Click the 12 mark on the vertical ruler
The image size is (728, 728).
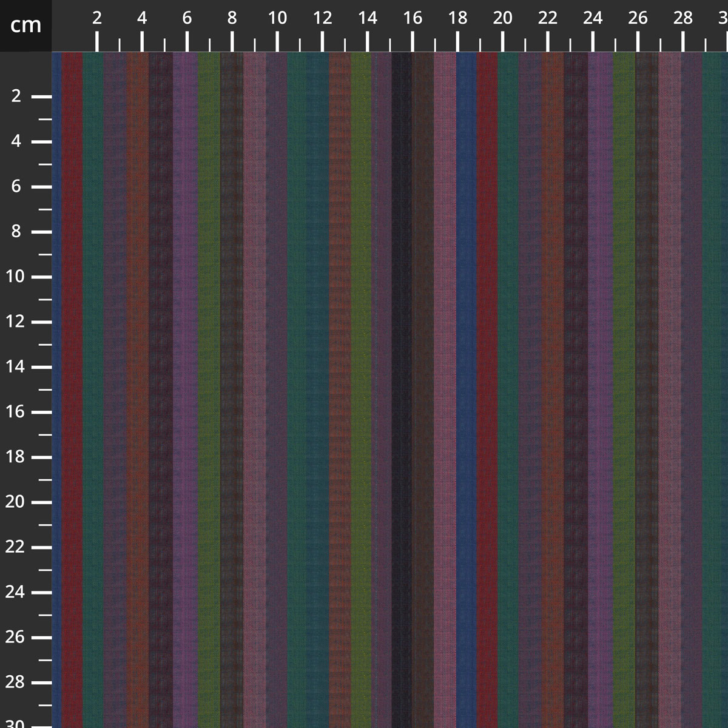click(x=16, y=322)
